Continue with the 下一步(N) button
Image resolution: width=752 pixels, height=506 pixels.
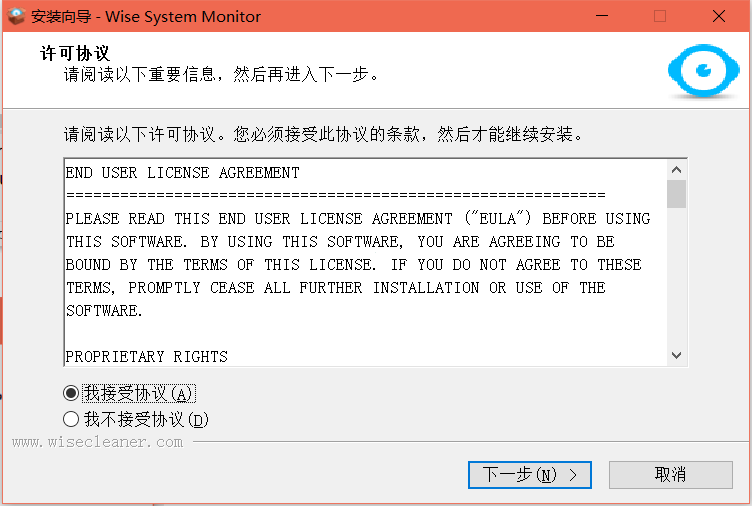click(529, 475)
